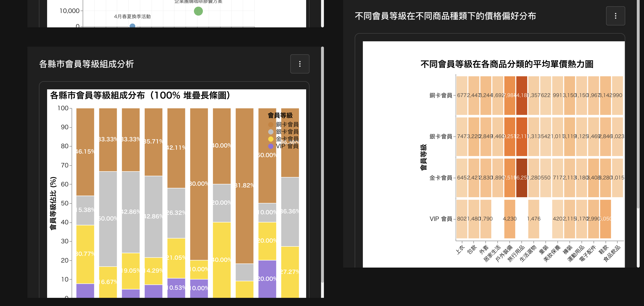
Task: Click the 會員等級佔比 (%) y-axis title
Action: click(x=53, y=203)
